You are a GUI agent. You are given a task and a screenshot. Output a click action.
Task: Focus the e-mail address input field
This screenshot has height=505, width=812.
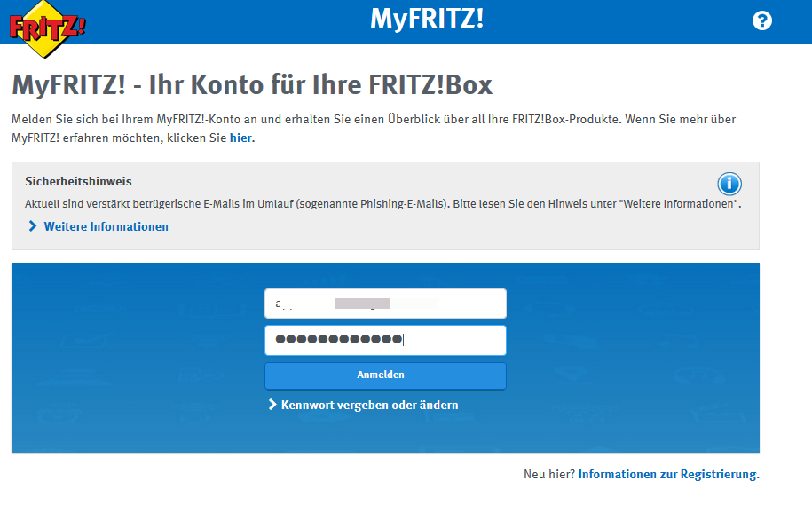point(385,304)
